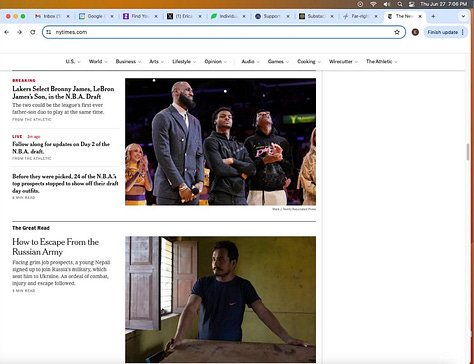Close the X (Twitter) tab
Screen dimensions: 474x364
click(x=200, y=16)
